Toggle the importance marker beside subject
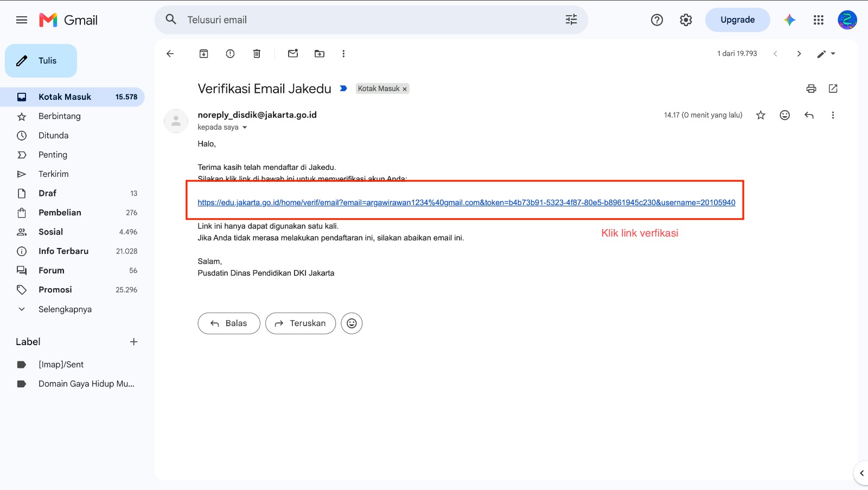 tap(343, 88)
